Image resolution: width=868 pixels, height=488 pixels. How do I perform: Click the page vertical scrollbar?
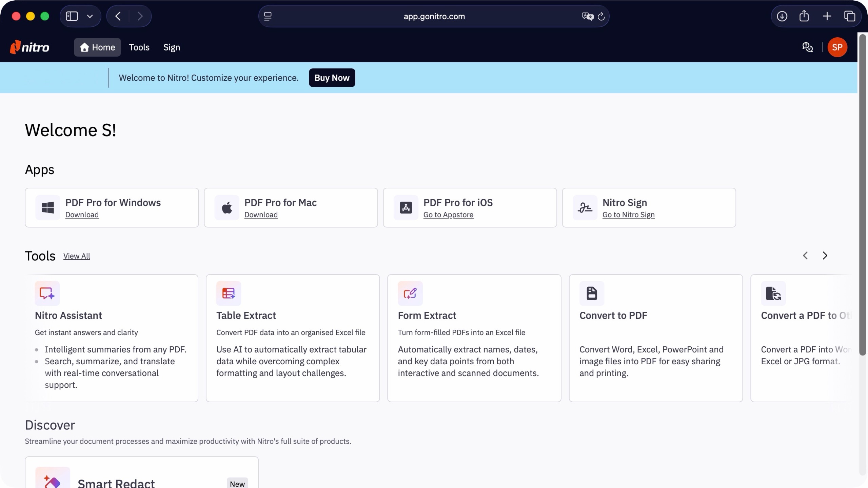[x=862, y=195]
